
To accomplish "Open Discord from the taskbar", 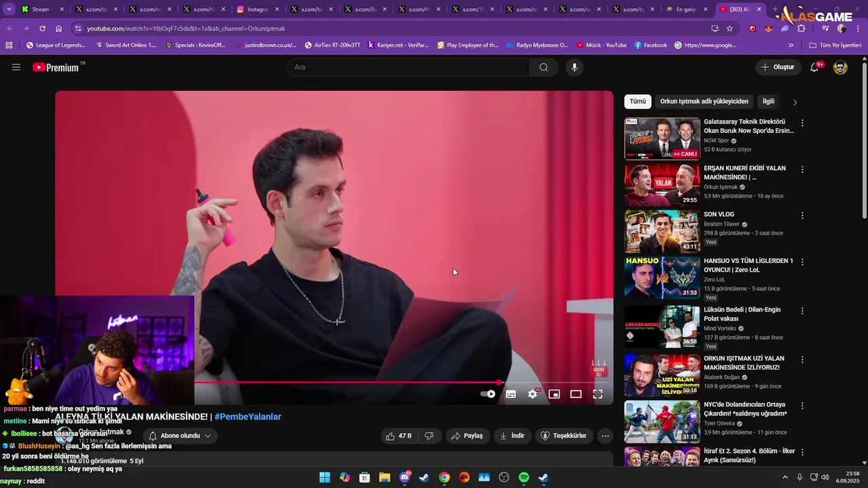I will (x=405, y=477).
